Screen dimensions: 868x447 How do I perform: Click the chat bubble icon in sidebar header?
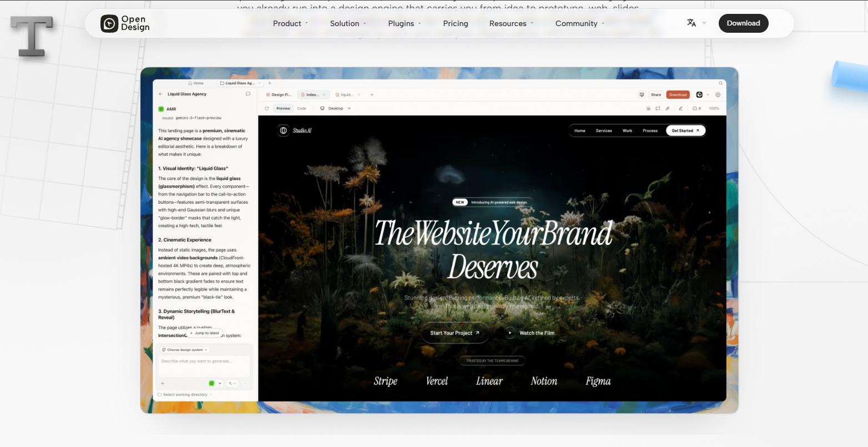click(248, 94)
